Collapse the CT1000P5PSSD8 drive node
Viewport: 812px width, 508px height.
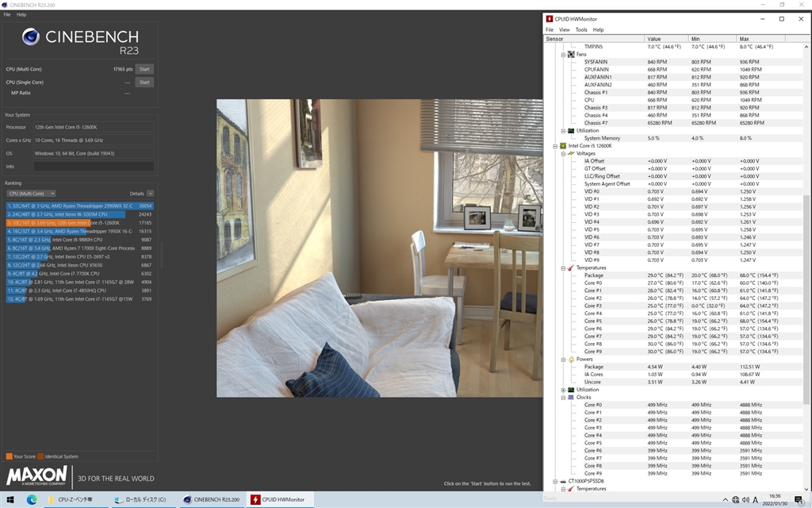point(555,481)
